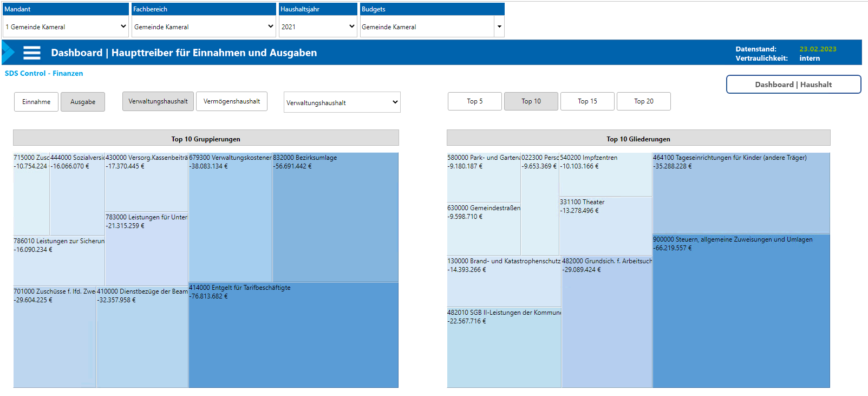Click the Top 10 Gliederungen header
868x396 pixels.
click(638, 139)
